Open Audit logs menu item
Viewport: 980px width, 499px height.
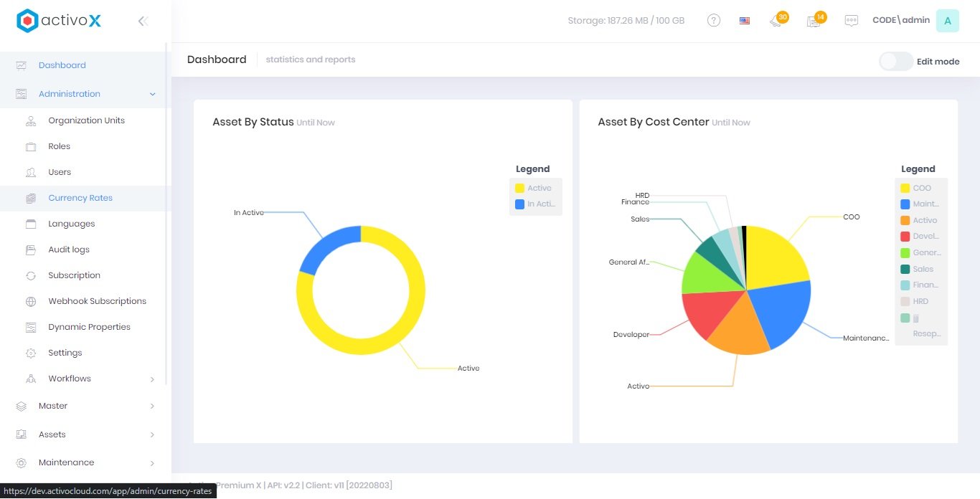tap(69, 249)
